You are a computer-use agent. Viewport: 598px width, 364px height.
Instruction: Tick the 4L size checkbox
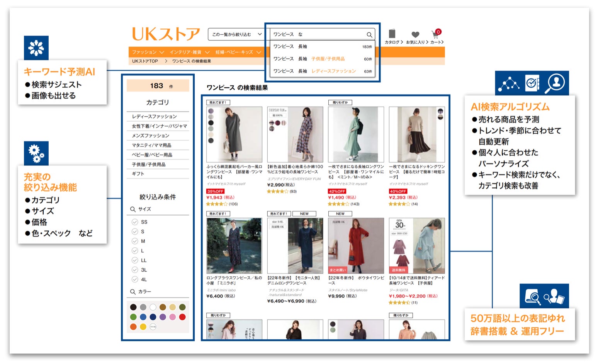pyautogui.click(x=135, y=279)
